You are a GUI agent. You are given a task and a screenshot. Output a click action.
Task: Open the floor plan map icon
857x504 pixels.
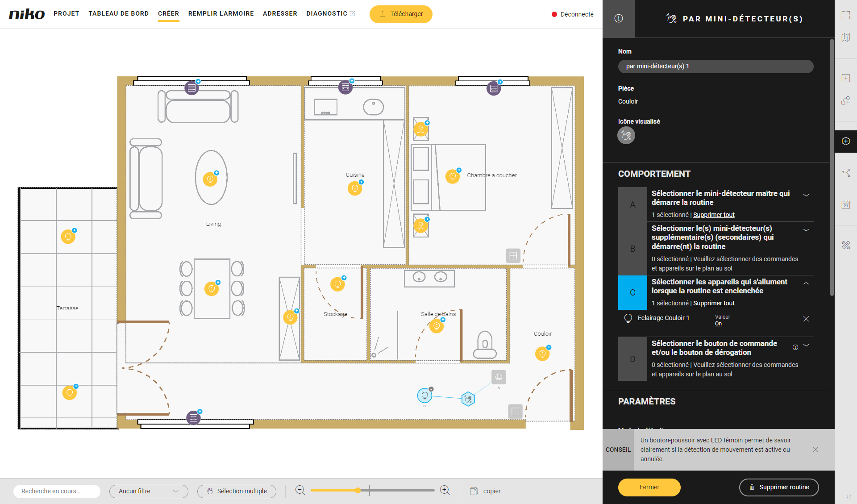pyautogui.click(x=845, y=37)
